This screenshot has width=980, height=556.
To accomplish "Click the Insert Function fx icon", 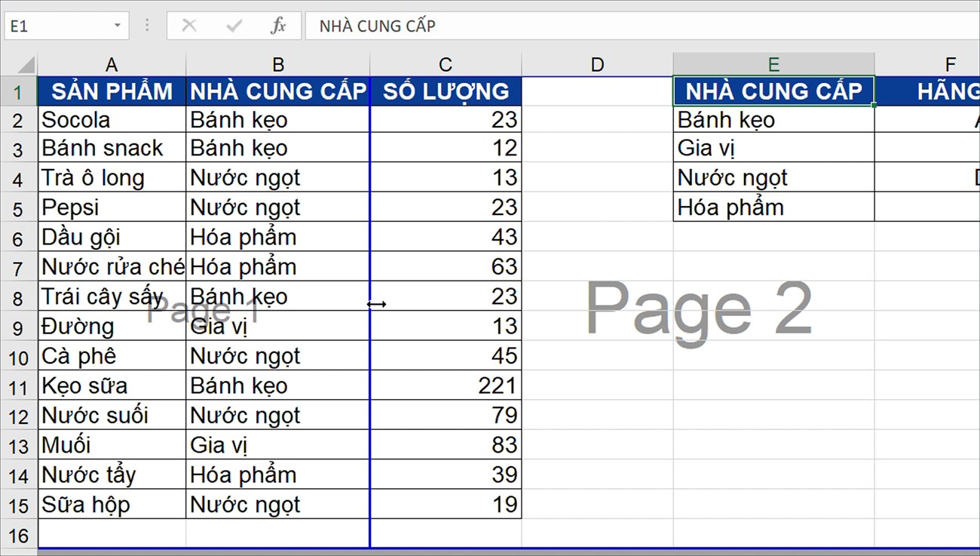I will [x=278, y=26].
